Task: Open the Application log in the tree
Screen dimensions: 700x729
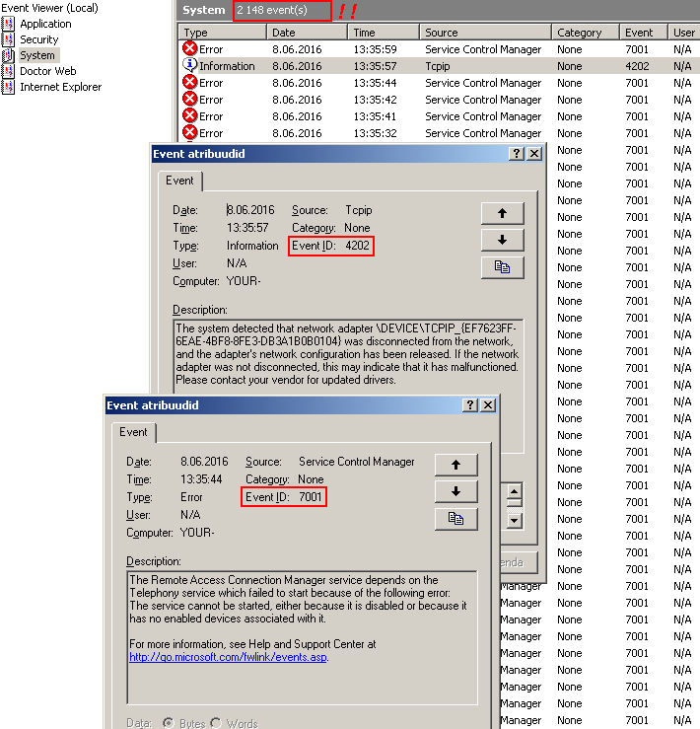Action: coord(45,24)
